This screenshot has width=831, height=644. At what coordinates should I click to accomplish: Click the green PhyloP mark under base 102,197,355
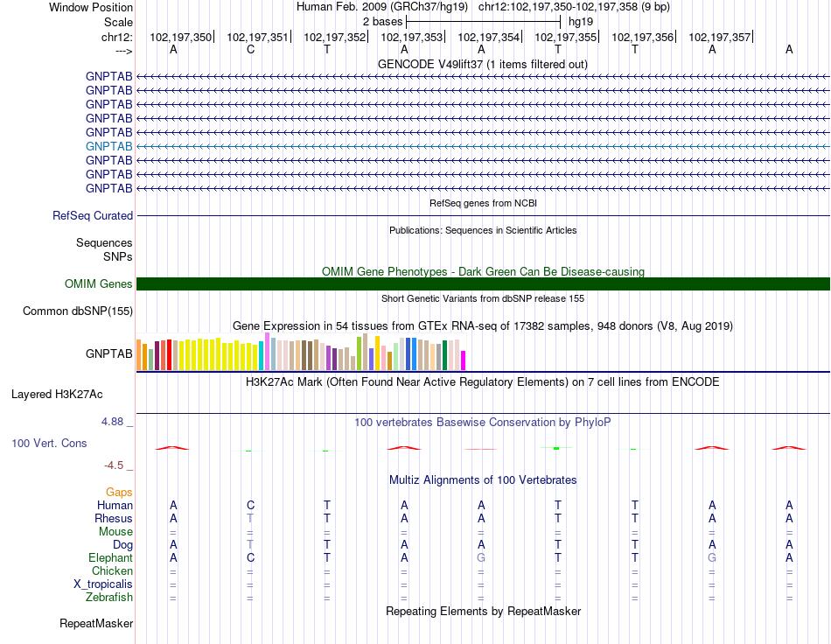(x=556, y=448)
